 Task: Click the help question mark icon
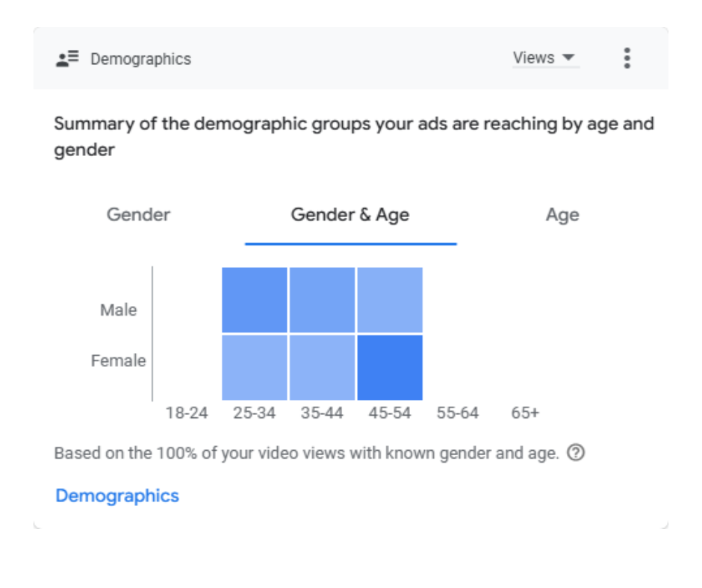pos(575,453)
